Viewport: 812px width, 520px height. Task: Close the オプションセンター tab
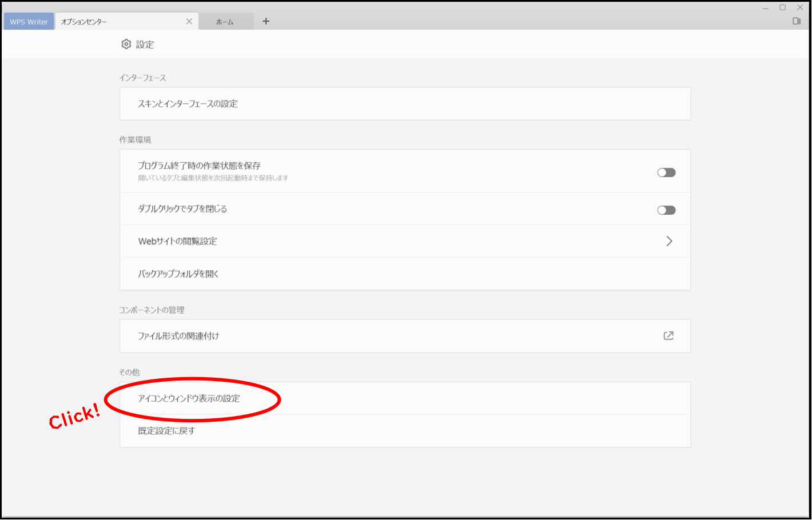tap(189, 21)
